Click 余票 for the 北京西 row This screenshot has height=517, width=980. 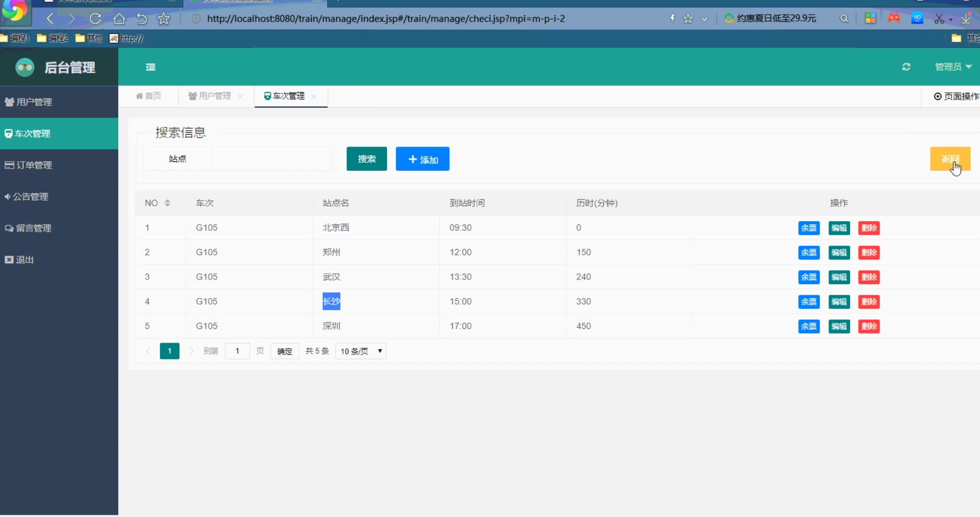click(x=809, y=228)
